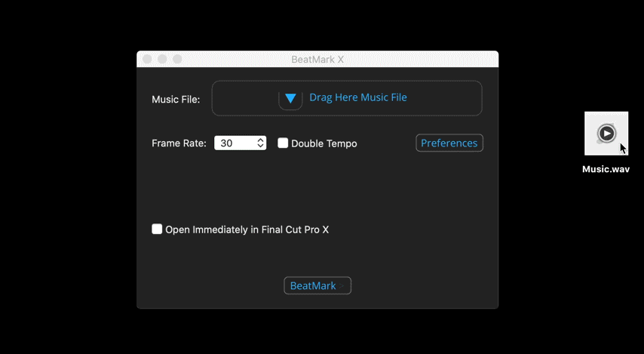Click the Open Immediately in Final Cut Pro X label

click(x=247, y=229)
